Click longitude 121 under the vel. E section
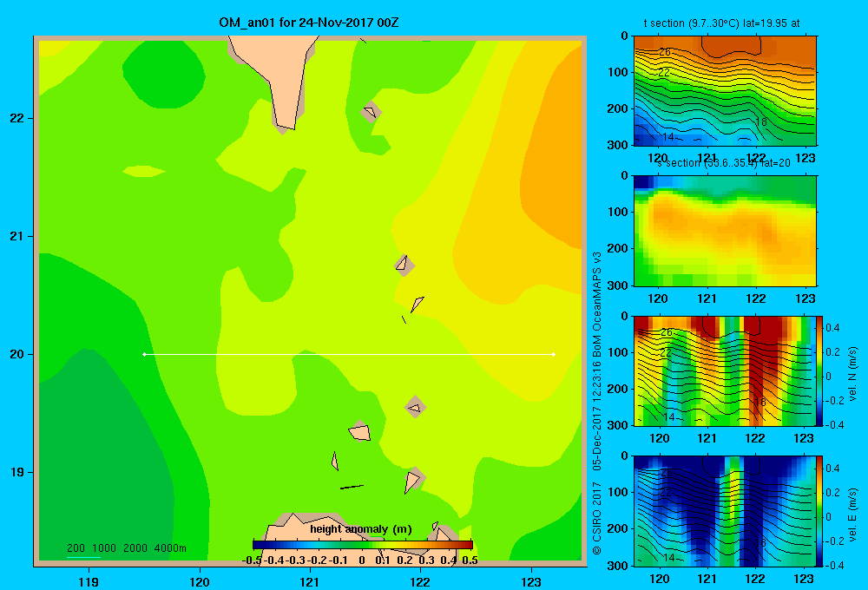 [707, 579]
